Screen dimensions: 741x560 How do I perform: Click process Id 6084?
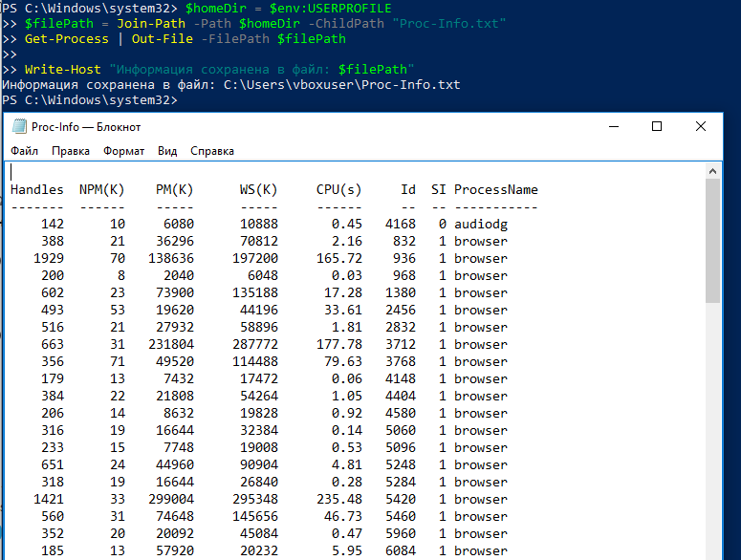(401, 550)
